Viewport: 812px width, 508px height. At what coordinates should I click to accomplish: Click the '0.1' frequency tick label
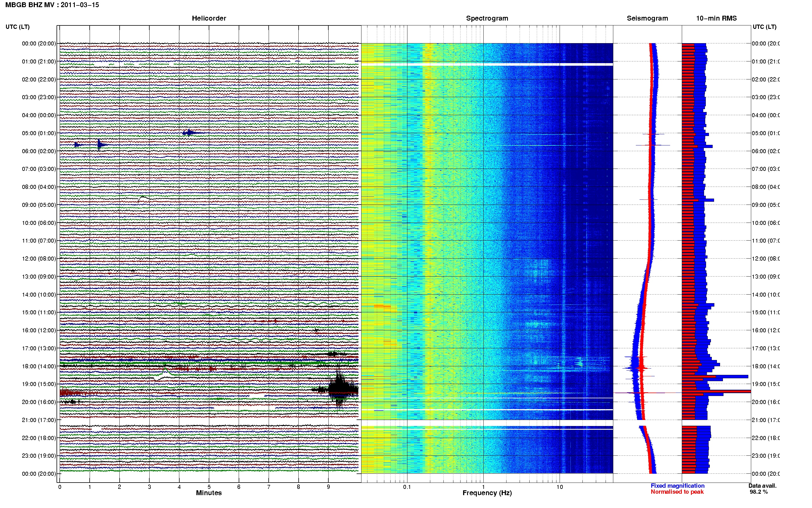pos(407,487)
